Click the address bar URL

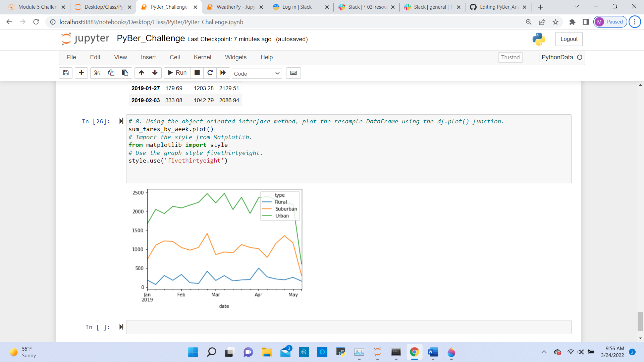(x=151, y=22)
